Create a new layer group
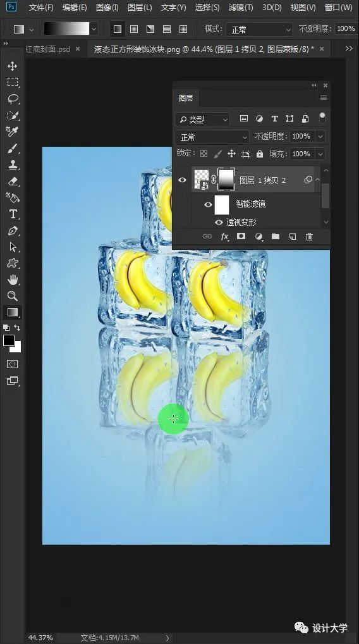Screen dimensions: 359x644 click(276, 236)
